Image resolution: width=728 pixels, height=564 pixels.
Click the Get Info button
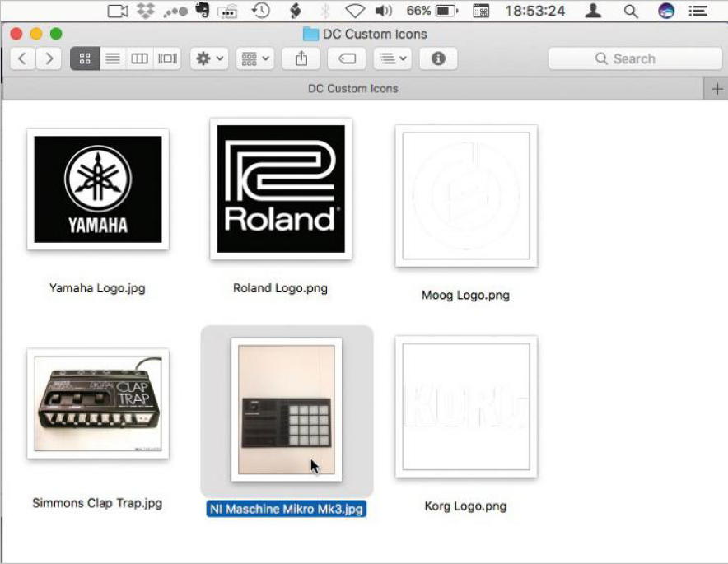(x=438, y=58)
